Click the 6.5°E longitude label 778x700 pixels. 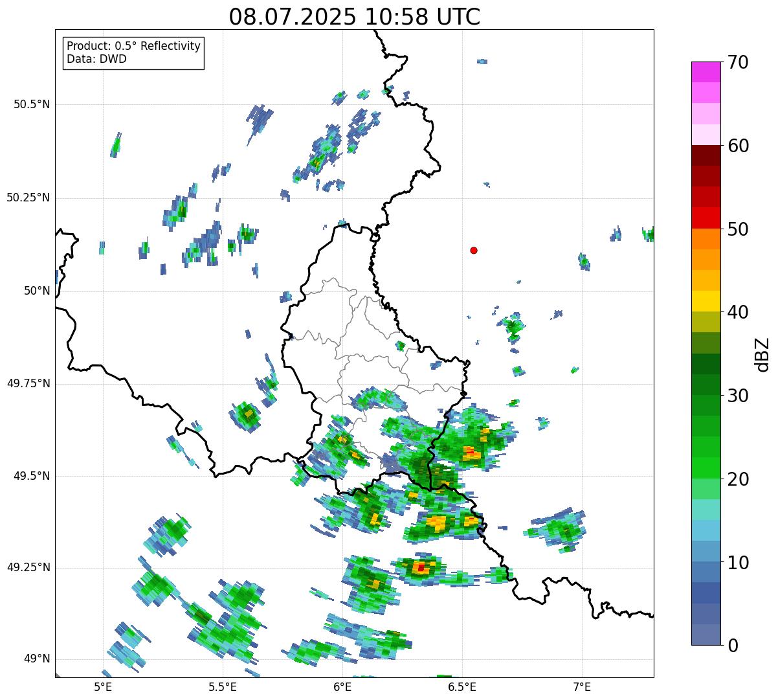point(462,686)
